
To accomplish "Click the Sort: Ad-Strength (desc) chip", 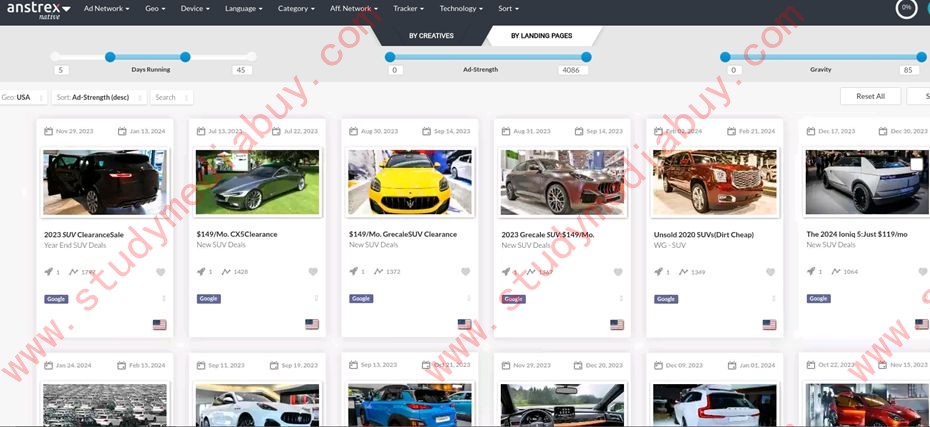I will pyautogui.click(x=99, y=97).
